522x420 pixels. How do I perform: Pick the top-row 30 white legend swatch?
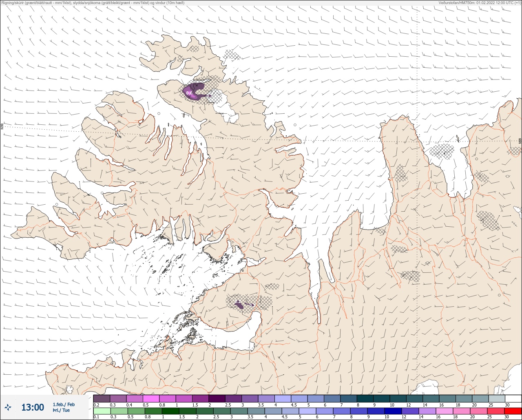tap(513, 399)
